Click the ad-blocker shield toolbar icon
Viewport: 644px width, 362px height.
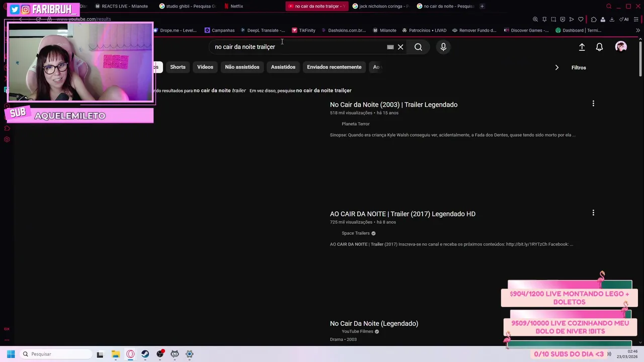[562, 19]
